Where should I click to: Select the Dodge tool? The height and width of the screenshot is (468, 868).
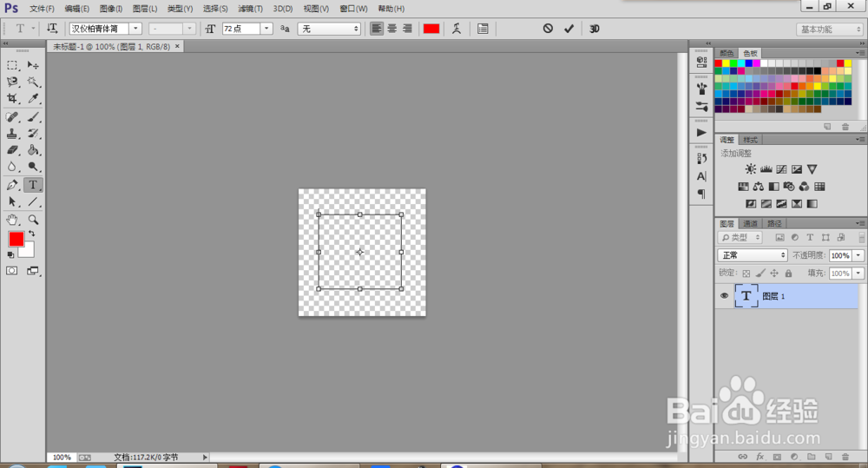click(x=33, y=167)
